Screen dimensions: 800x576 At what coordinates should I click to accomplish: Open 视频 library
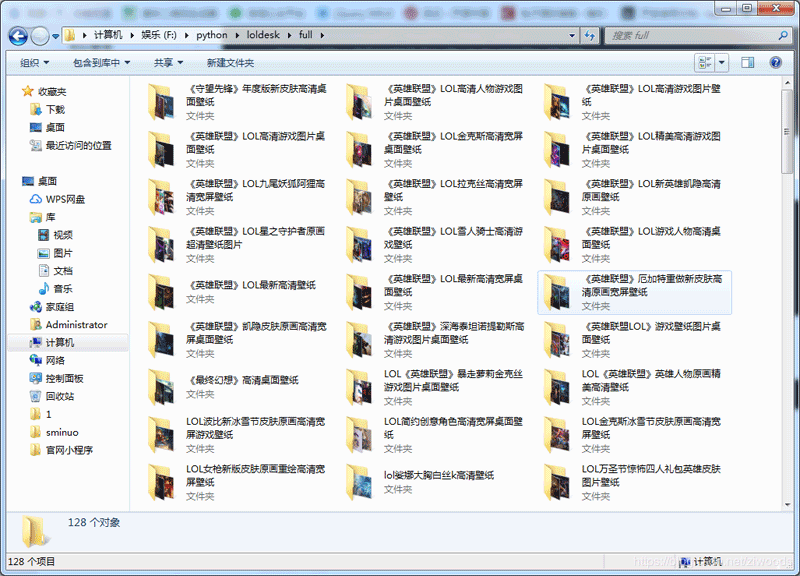[x=63, y=235]
